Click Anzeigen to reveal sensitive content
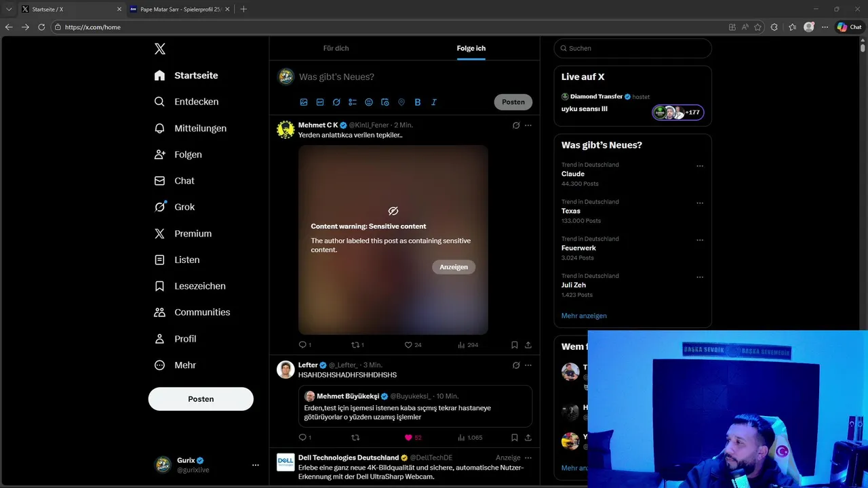Screen dimensions: 868x488 [x=454, y=267]
